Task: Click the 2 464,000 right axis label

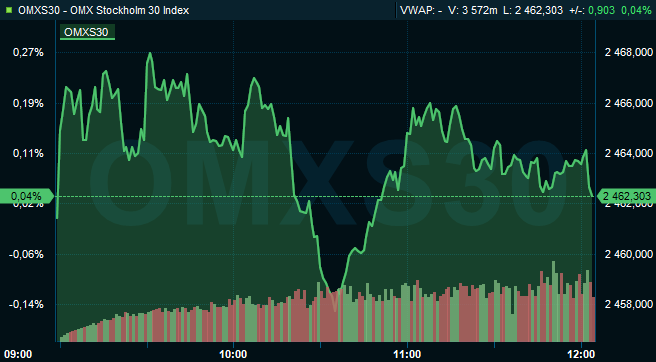Action: 629,154
